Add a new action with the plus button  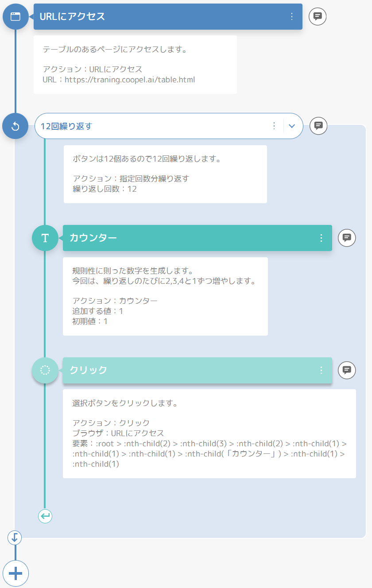pyautogui.click(x=15, y=574)
